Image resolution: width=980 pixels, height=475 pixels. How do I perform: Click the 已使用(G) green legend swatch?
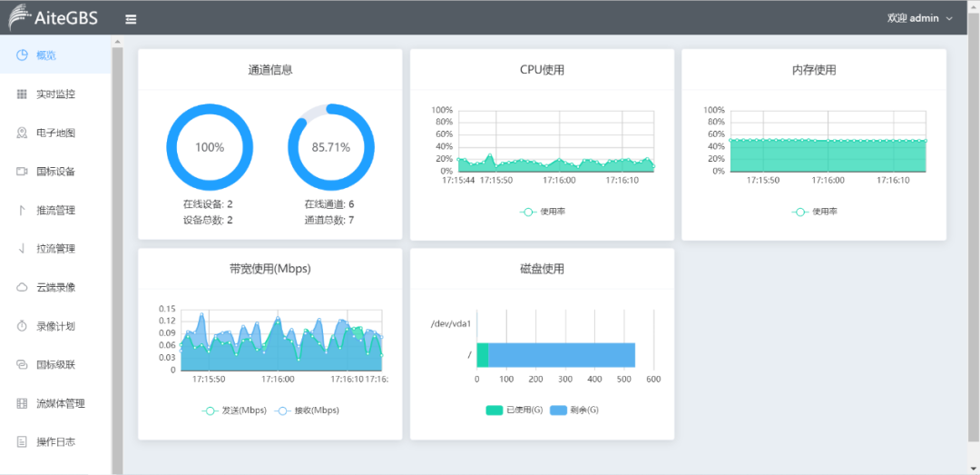(x=495, y=411)
